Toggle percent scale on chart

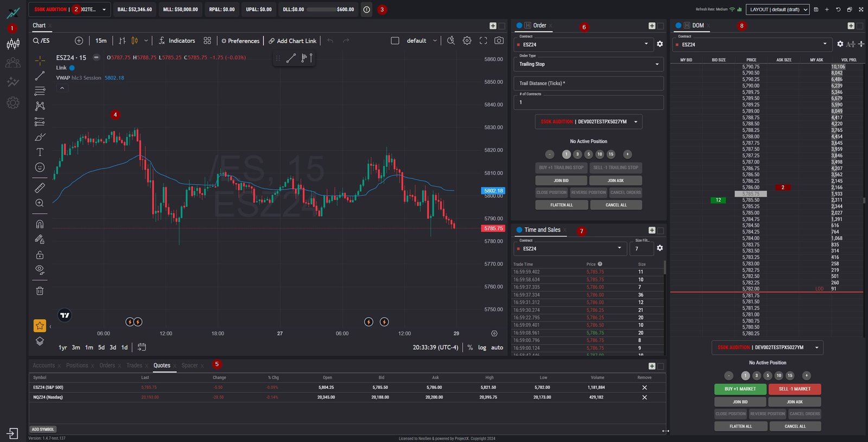470,348
